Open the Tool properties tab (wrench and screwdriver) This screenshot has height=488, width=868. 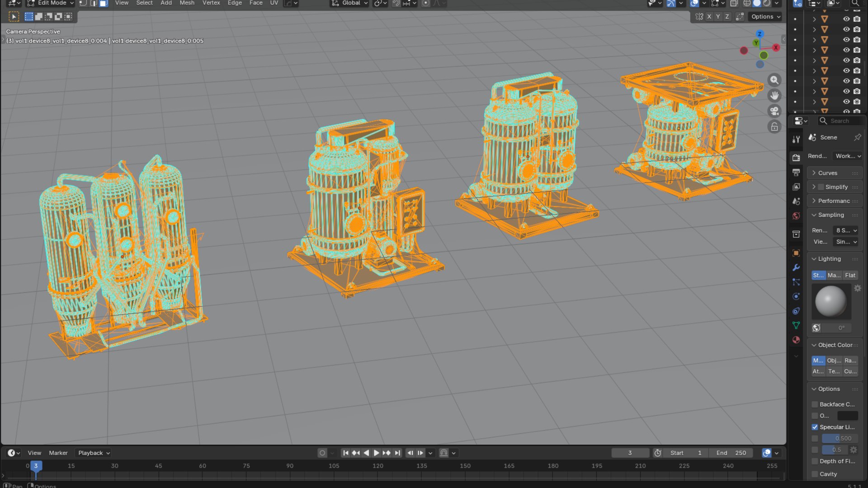point(796,140)
